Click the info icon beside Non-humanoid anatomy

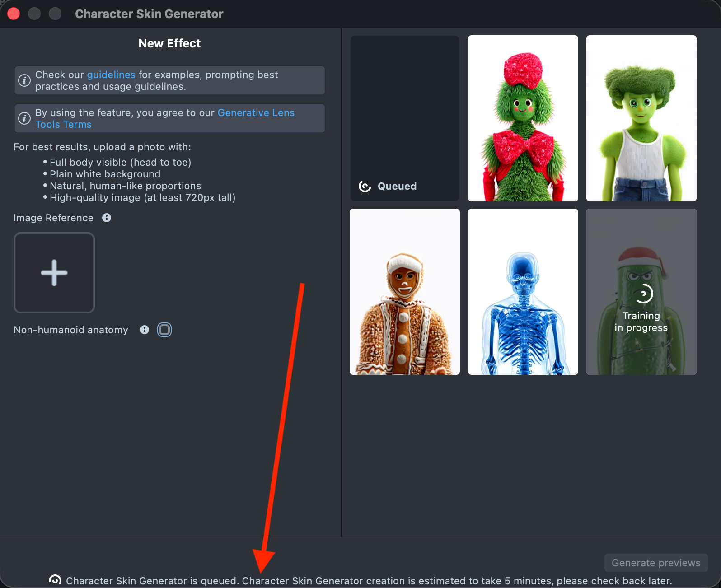coord(145,330)
